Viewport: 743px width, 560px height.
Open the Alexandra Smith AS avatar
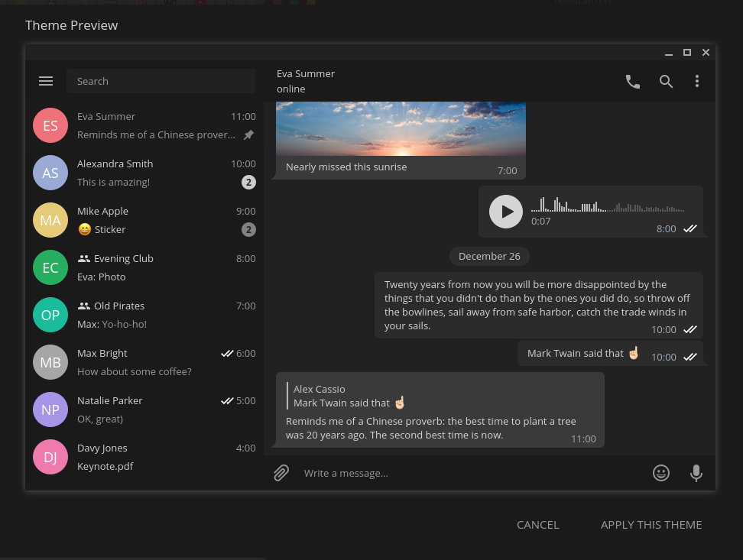tap(50, 173)
